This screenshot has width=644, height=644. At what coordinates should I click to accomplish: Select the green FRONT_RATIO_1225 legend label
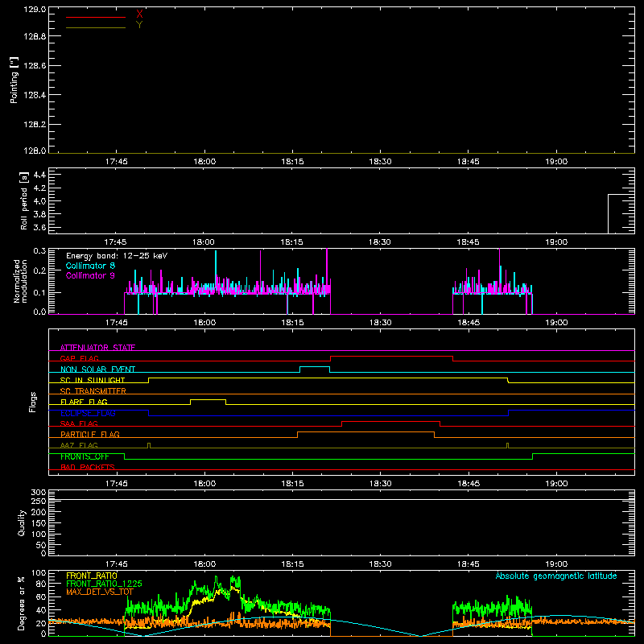coord(104,584)
